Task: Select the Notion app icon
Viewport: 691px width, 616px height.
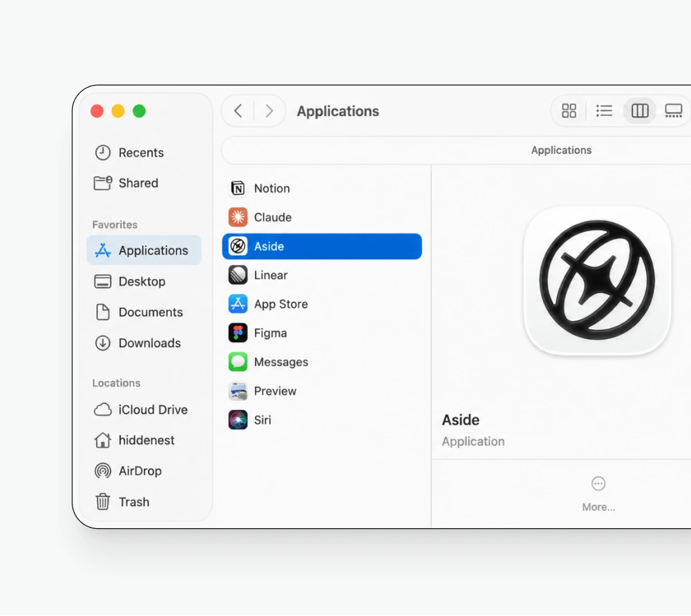Action: click(238, 189)
